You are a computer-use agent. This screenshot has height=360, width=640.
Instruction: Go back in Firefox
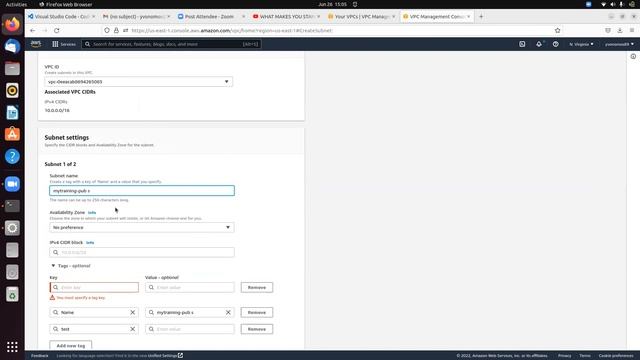tap(33, 31)
